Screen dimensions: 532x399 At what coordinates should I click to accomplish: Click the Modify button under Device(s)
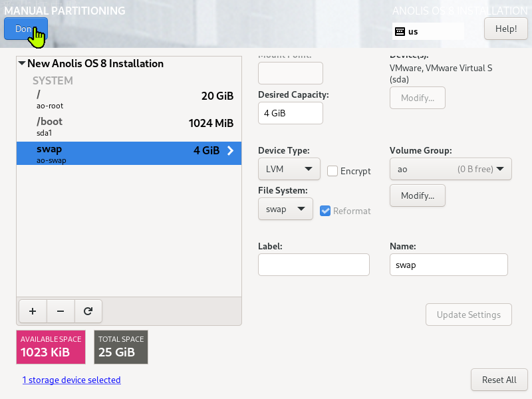(x=418, y=98)
